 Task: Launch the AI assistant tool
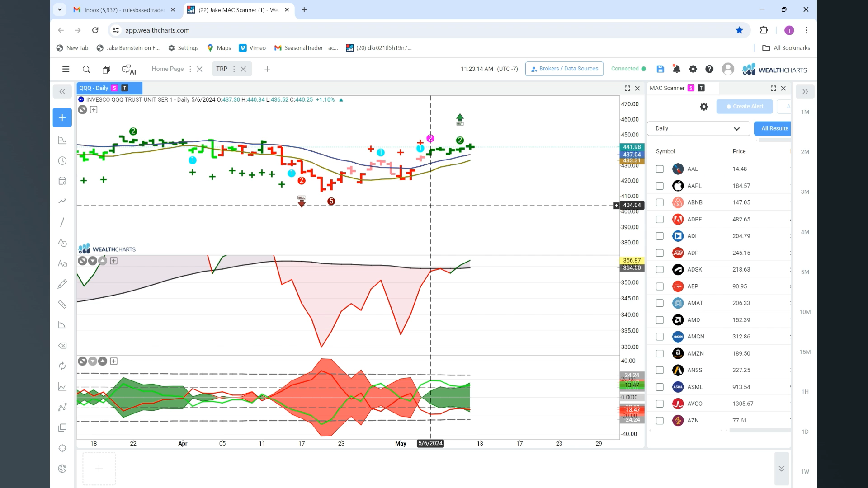[129, 69]
